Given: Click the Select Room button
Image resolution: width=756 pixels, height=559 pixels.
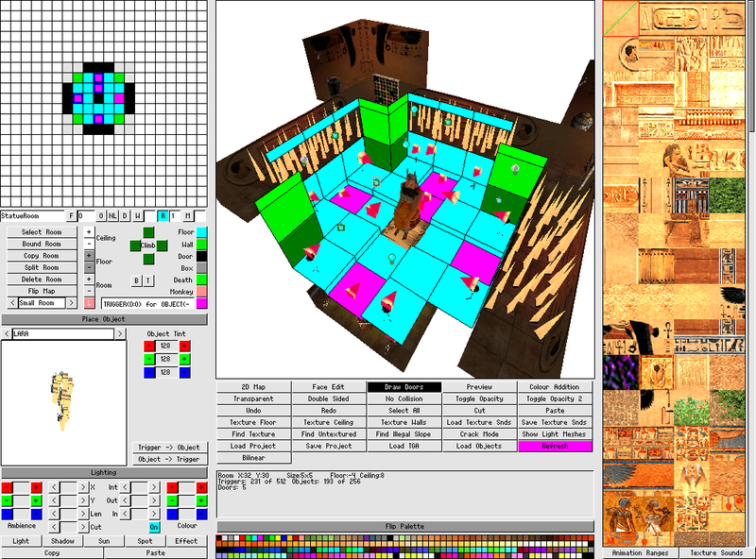Looking at the screenshot, I should (x=42, y=231).
